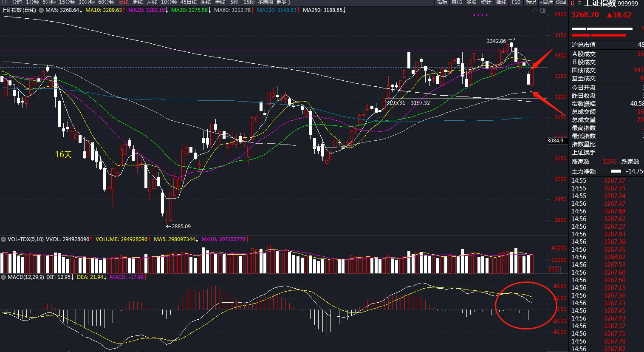Switch to the 1分钟 period tab
The image size is (644, 352).
click(x=32, y=3)
